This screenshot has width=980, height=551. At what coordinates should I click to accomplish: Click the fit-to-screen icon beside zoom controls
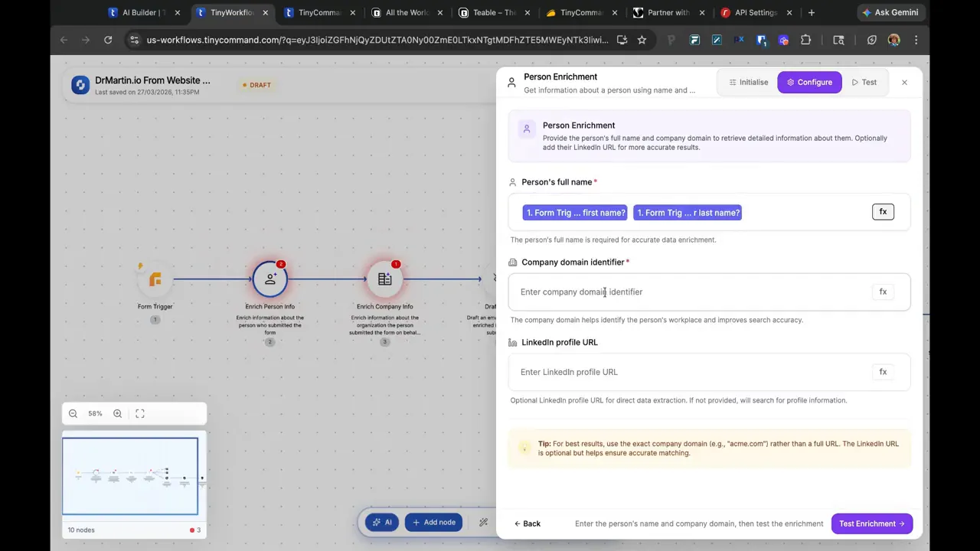pos(139,413)
